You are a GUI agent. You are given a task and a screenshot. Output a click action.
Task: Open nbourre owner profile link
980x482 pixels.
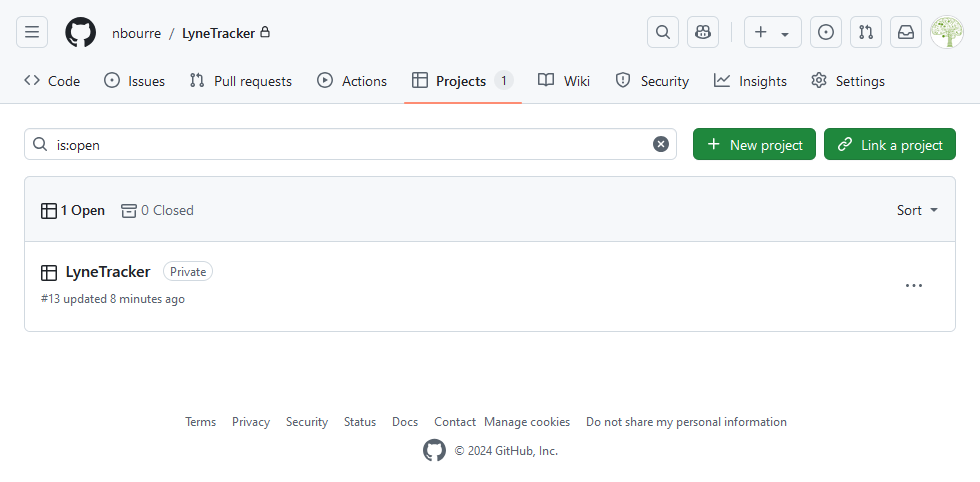[x=136, y=33]
